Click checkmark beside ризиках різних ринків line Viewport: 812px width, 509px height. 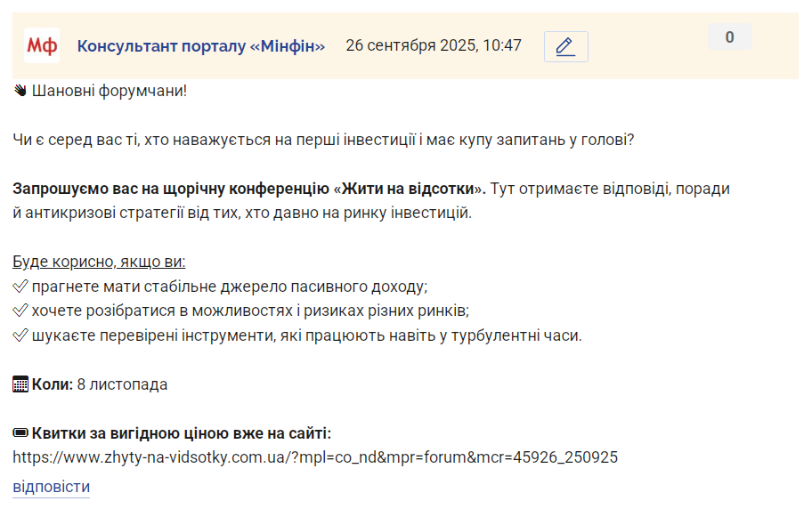[x=20, y=311]
